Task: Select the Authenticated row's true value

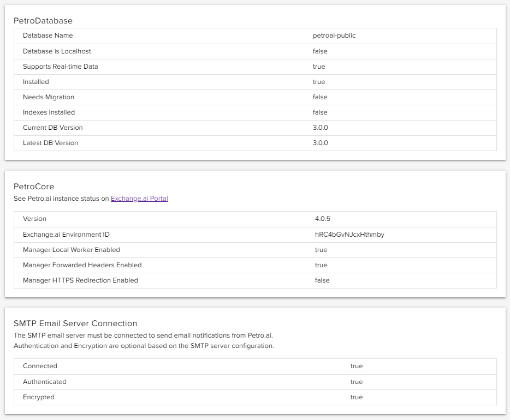Action: point(357,382)
